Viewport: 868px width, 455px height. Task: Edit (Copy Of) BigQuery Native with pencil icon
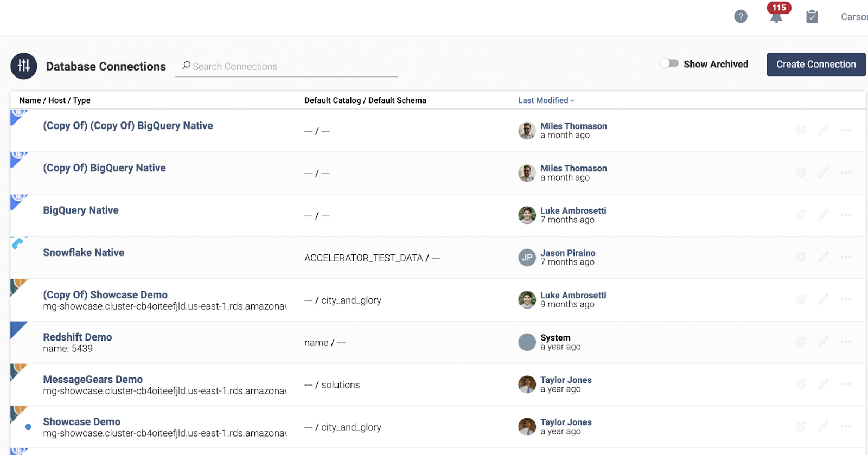[x=824, y=172]
